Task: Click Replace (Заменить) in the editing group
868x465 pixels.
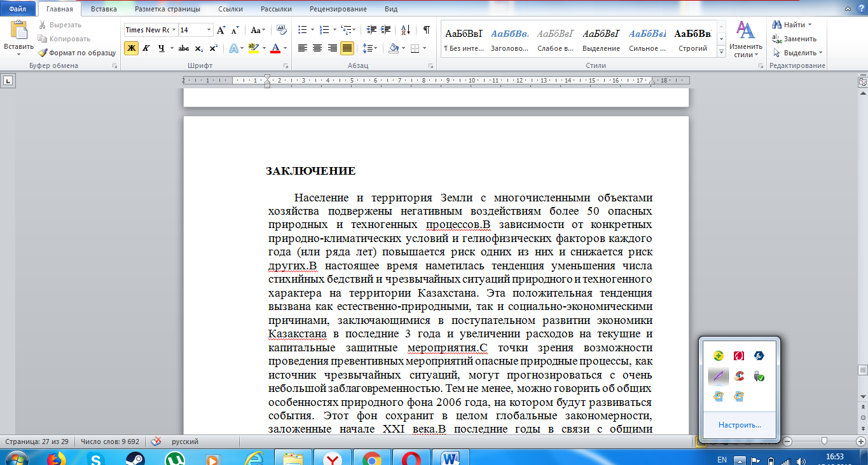Action: (794, 39)
